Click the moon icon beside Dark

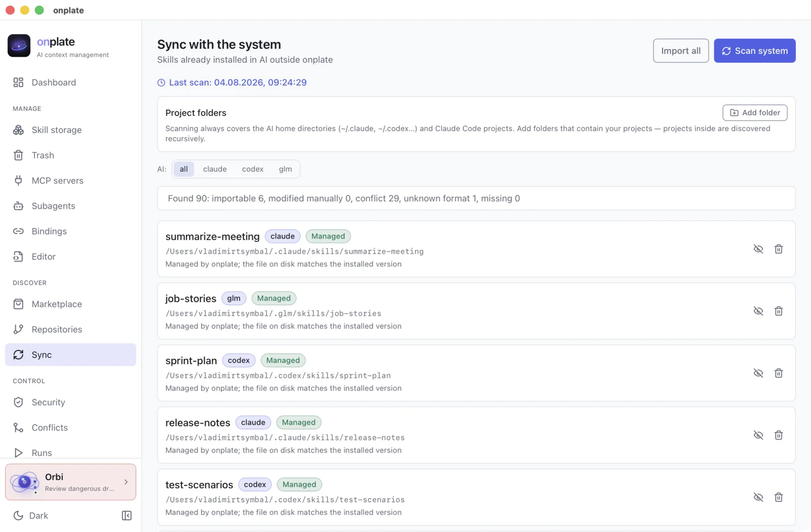(18, 516)
